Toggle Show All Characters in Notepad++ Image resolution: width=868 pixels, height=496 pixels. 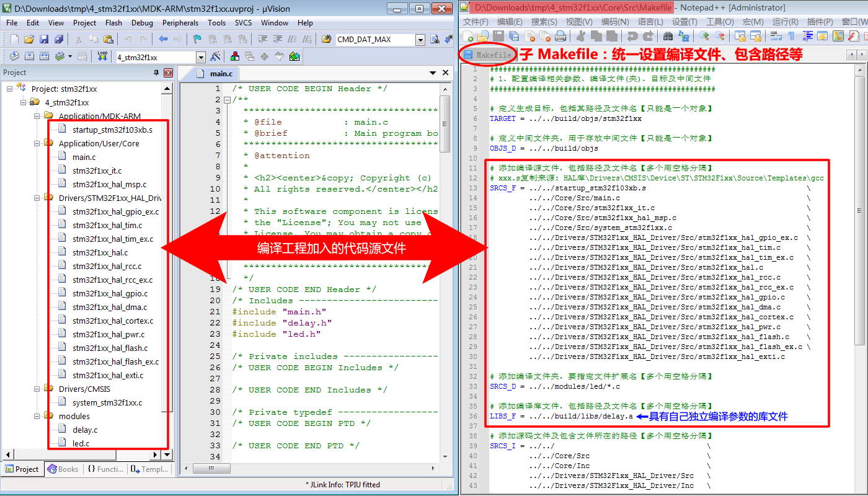click(x=792, y=37)
